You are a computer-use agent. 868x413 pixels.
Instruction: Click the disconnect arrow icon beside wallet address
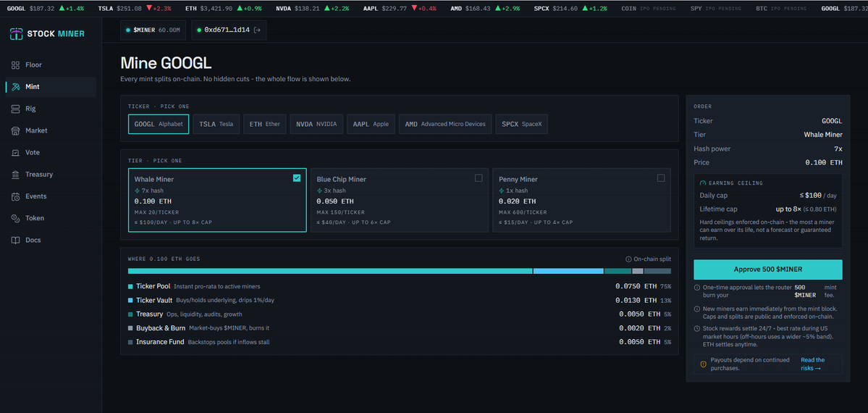257,30
